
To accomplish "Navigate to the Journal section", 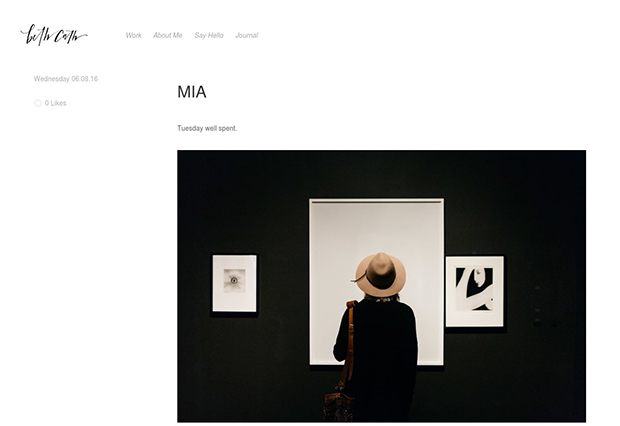I will point(247,35).
